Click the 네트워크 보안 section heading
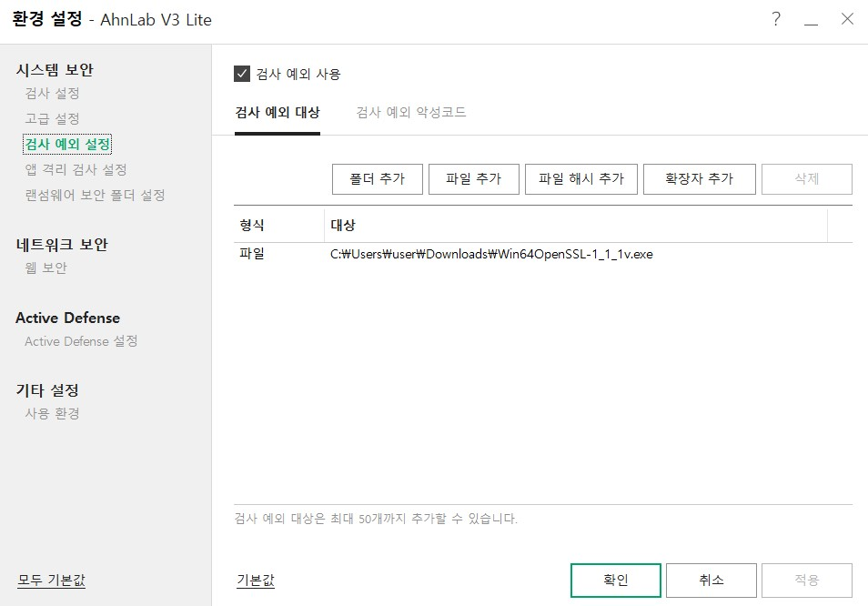This screenshot has width=868, height=606. point(62,244)
